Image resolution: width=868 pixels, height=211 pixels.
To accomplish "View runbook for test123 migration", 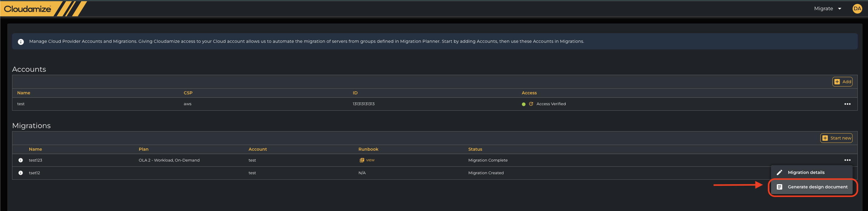I will [367, 160].
